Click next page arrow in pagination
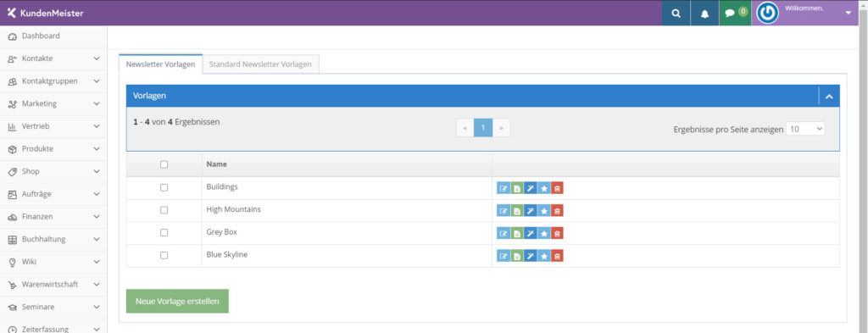This screenshot has width=868, height=333. tap(501, 128)
